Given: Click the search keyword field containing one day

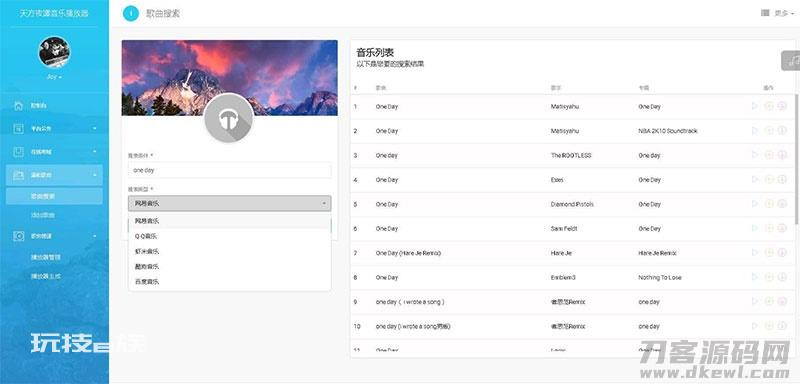Looking at the screenshot, I should click(229, 170).
